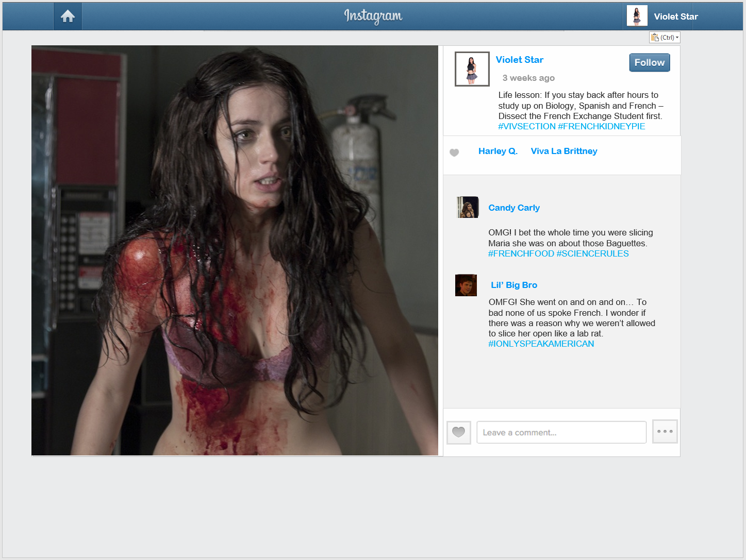The width and height of the screenshot is (746, 560).
Task: Open the #IONLYSPEAKAMERICAN hashtag
Action: [x=541, y=344]
